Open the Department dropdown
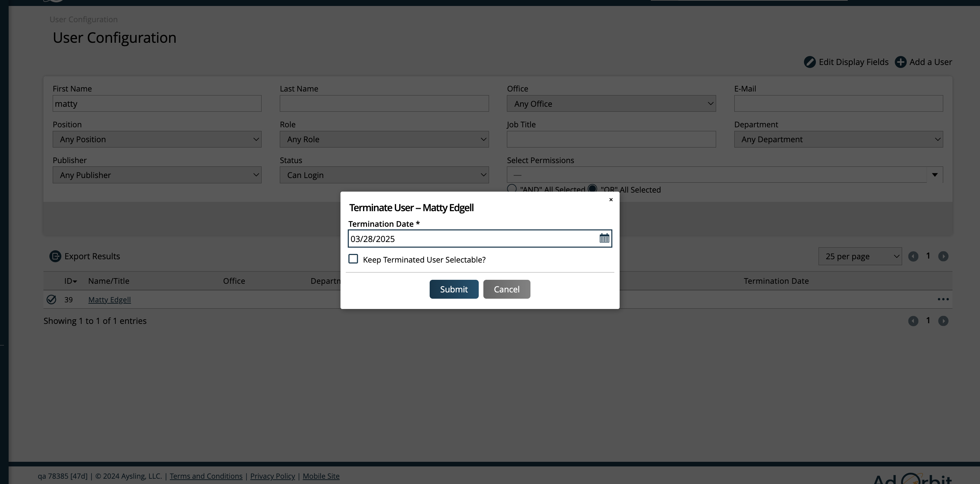Viewport: 980px width, 484px height. 838,139
